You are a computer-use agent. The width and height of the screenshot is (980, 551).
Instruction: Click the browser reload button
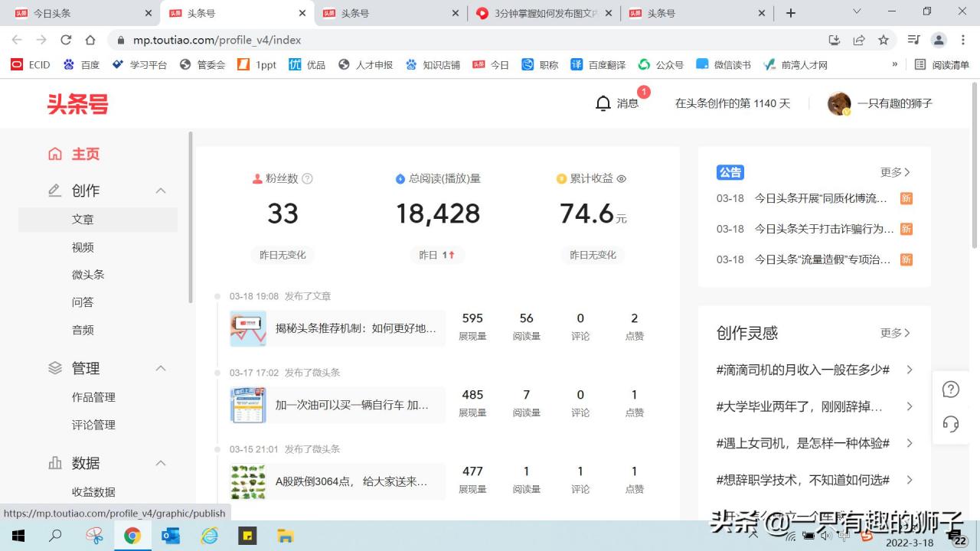(66, 40)
